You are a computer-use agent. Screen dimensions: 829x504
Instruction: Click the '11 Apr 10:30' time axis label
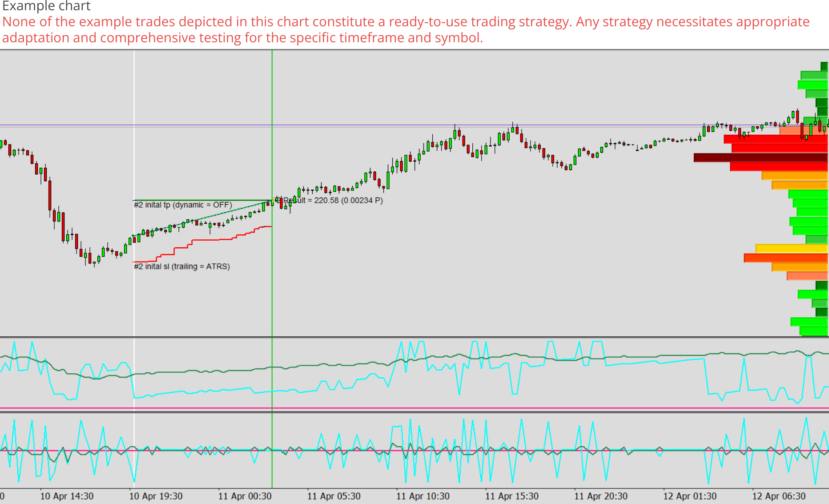[423, 496]
